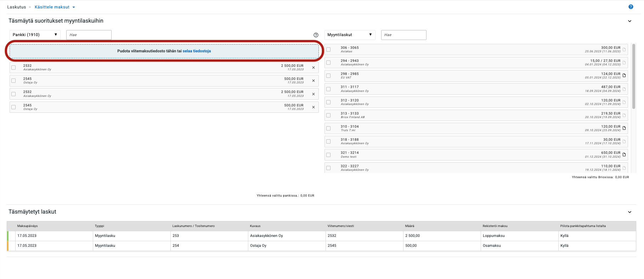This screenshot has width=644, height=279.
Task: Focus the Hae search field for sales invoices
Action: pos(403,35)
